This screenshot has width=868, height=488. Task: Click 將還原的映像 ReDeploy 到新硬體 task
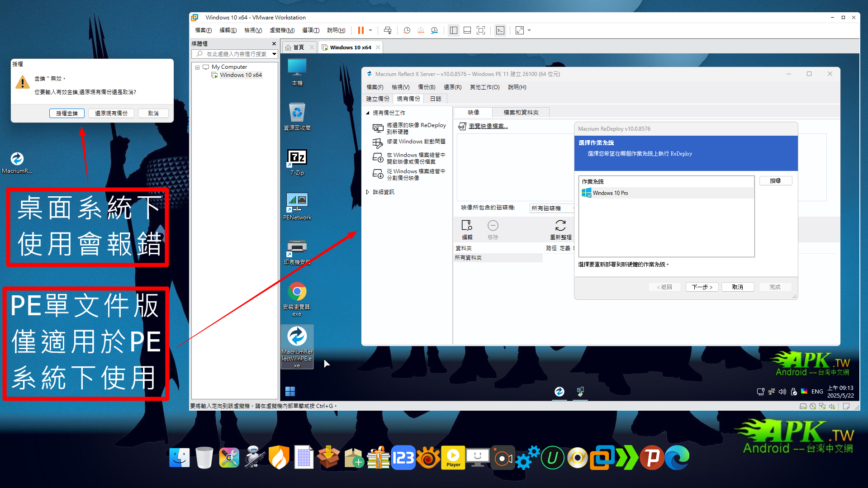click(409, 128)
